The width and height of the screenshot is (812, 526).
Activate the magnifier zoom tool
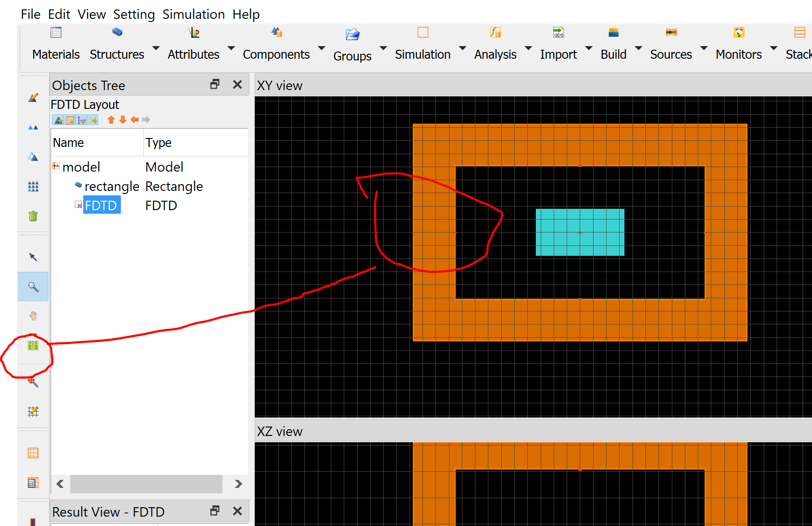33,287
